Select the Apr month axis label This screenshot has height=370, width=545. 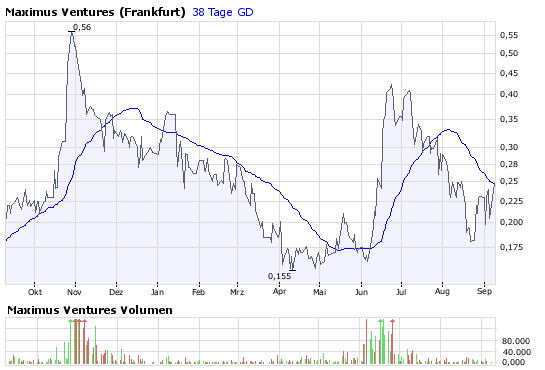click(x=279, y=291)
